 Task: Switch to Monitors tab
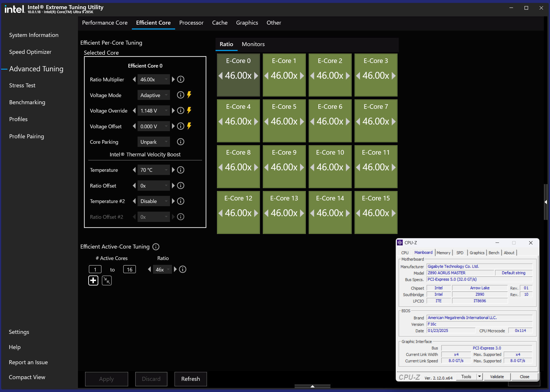tap(253, 44)
